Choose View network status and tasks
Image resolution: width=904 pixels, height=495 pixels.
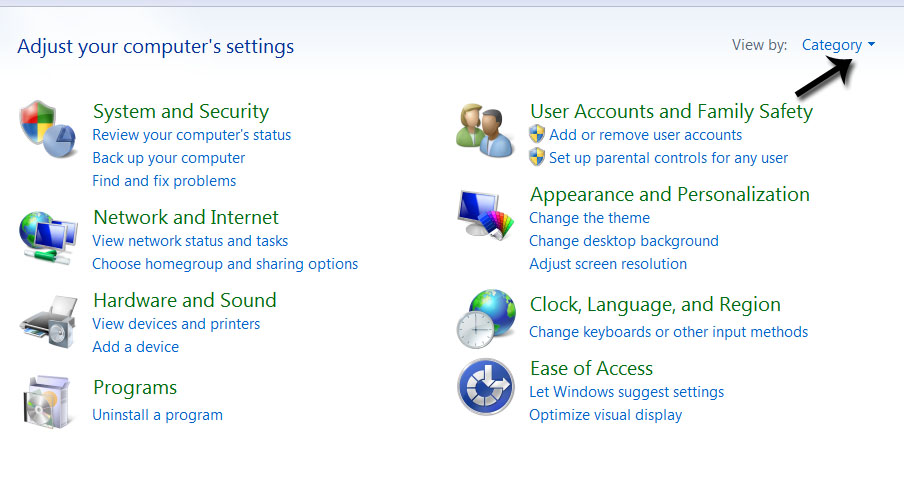click(x=190, y=241)
